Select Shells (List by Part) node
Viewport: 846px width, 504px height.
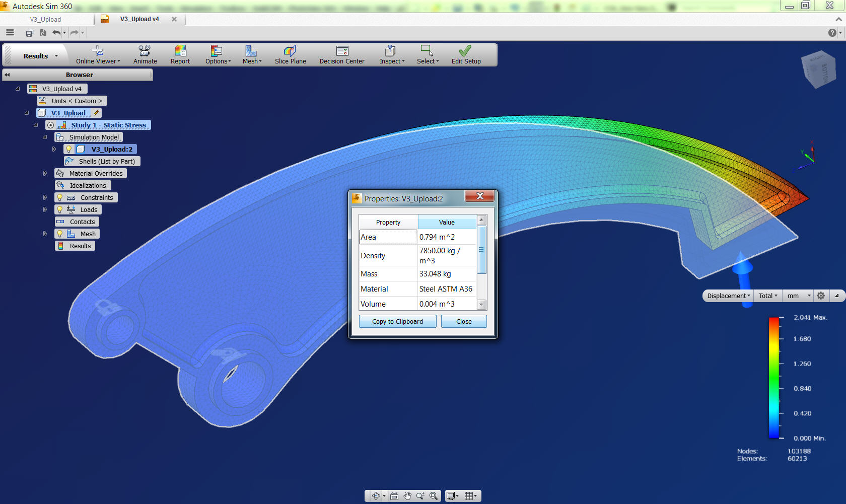tap(102, 161)
